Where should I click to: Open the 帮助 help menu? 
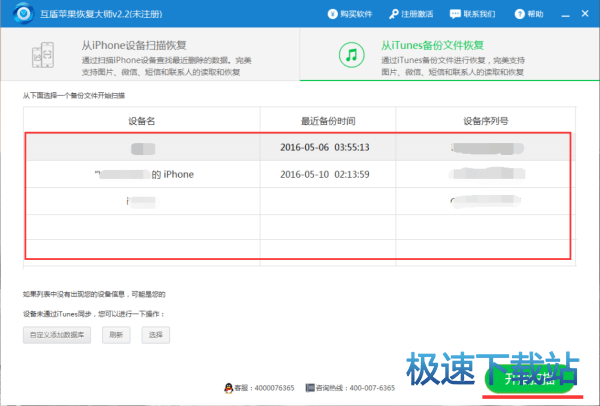(529, 14)
